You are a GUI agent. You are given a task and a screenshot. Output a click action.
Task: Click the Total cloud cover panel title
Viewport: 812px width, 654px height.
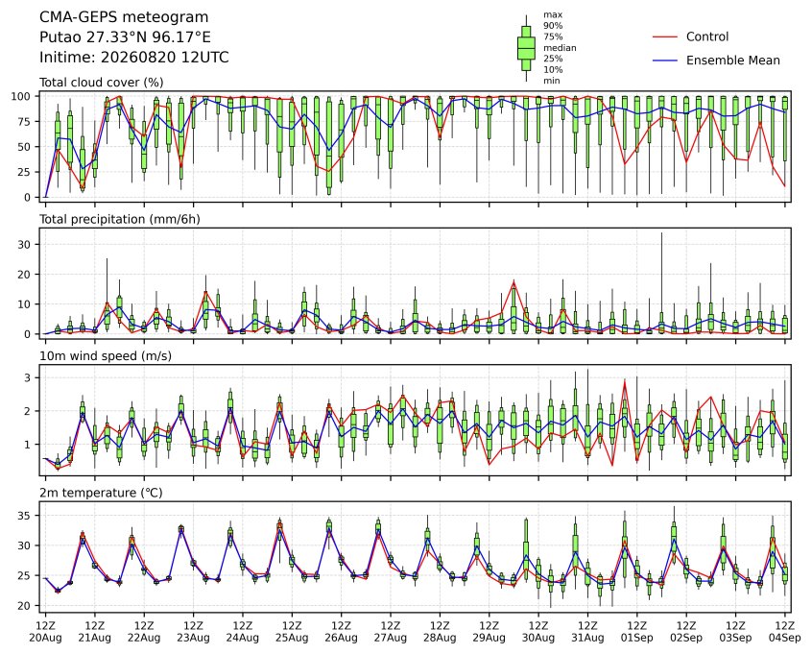[x=102, y=83]
